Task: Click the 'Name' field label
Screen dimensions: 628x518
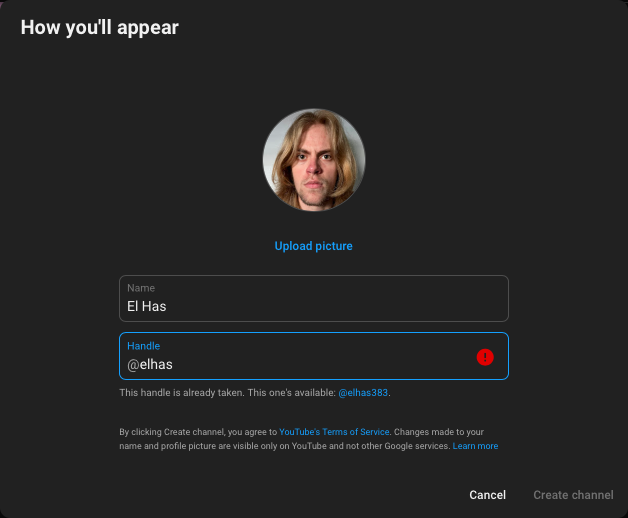Action: pos(141,288)
